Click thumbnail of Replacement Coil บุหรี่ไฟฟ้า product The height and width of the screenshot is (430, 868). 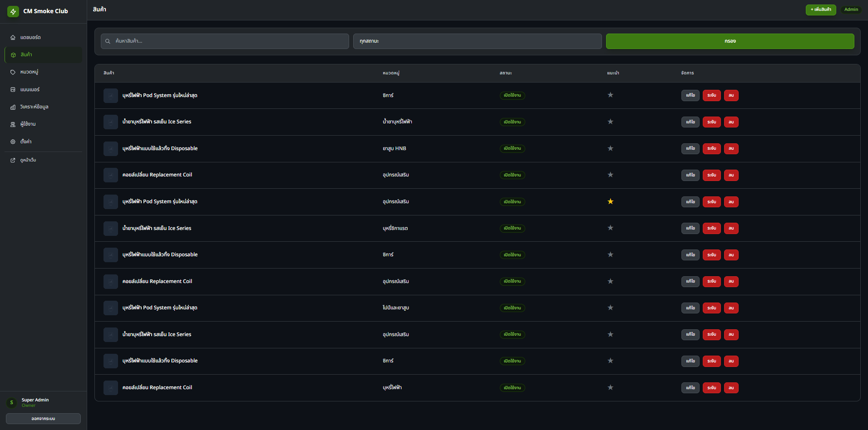coord(111,388)
